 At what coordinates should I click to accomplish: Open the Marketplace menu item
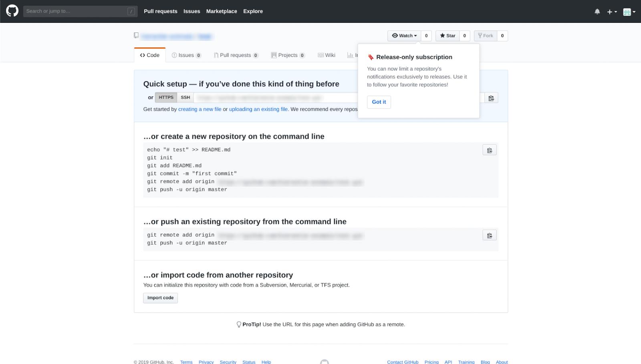pos(221,11)
